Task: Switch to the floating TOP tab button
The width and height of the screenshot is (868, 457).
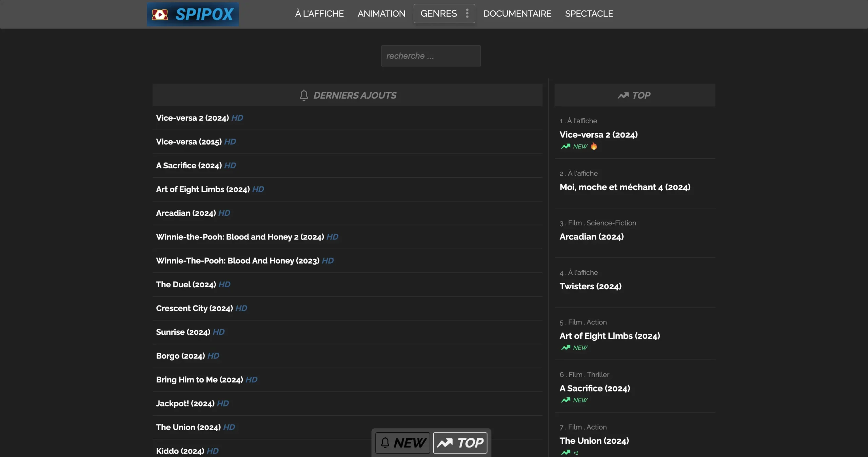Action: 460,442
